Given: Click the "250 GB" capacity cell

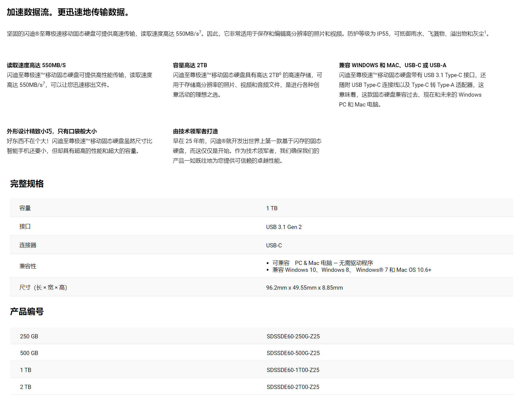Looking at the screenshot, I should click(29, 336).
